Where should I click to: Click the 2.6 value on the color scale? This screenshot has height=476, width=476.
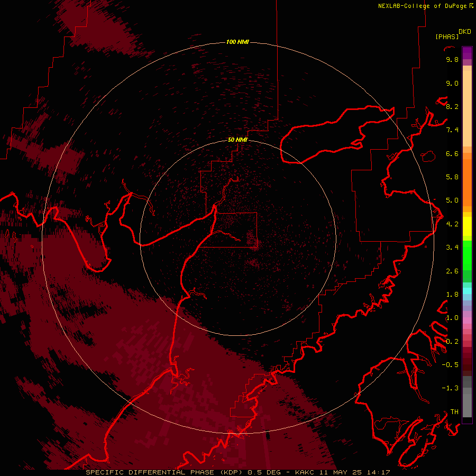click(452, 271)
